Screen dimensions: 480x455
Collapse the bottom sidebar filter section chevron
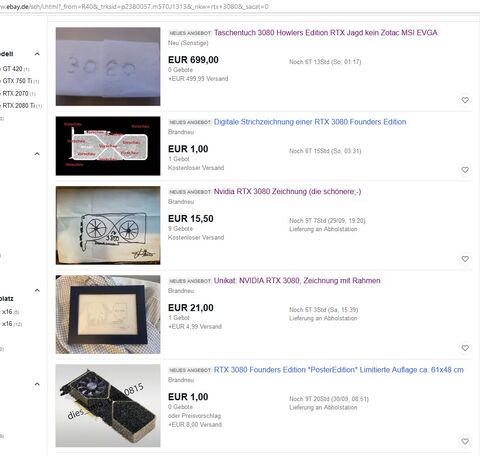[37, 384]
